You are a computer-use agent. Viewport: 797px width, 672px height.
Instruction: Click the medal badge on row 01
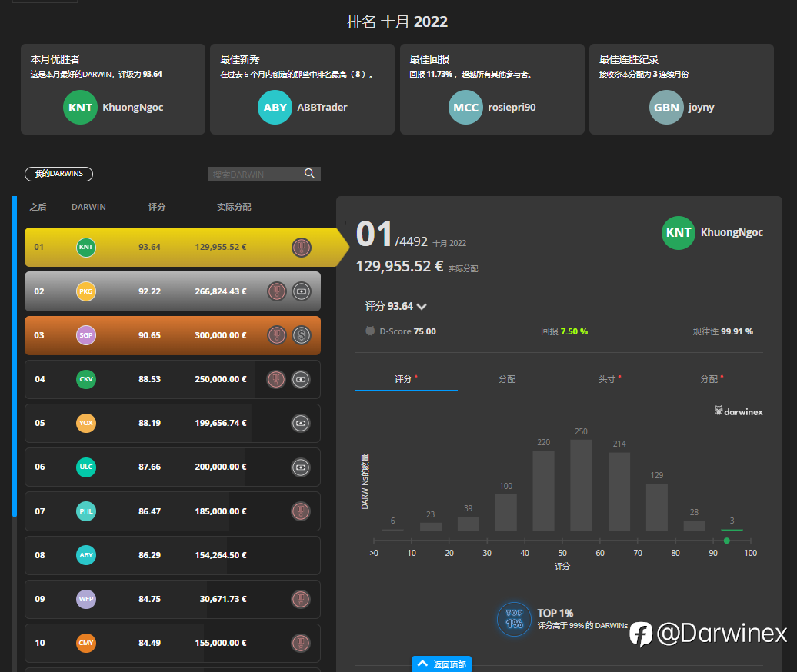(302, 248)
